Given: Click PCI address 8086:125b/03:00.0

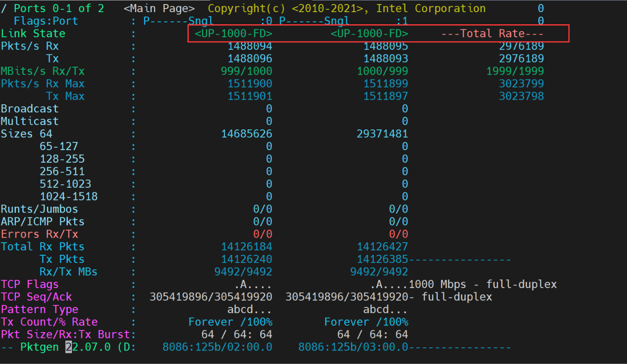Looking at the screenshot, I should 353,347.
